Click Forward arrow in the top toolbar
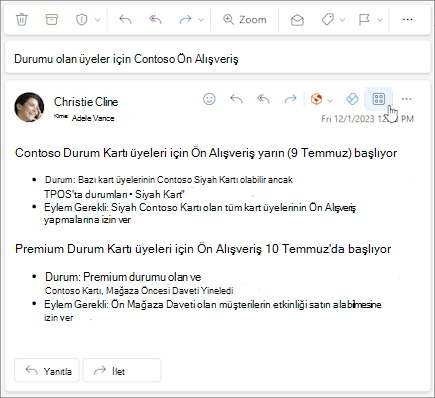Image resolution: width=435 pixels, height=398 pixels. tap(185, 20)
